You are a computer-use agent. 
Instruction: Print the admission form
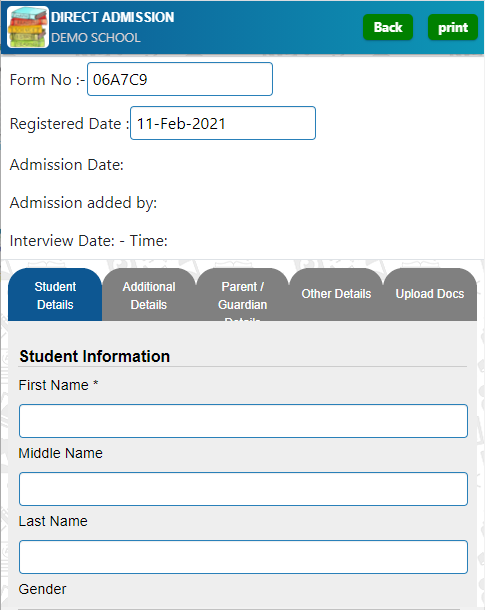click(x=453, y=27)
